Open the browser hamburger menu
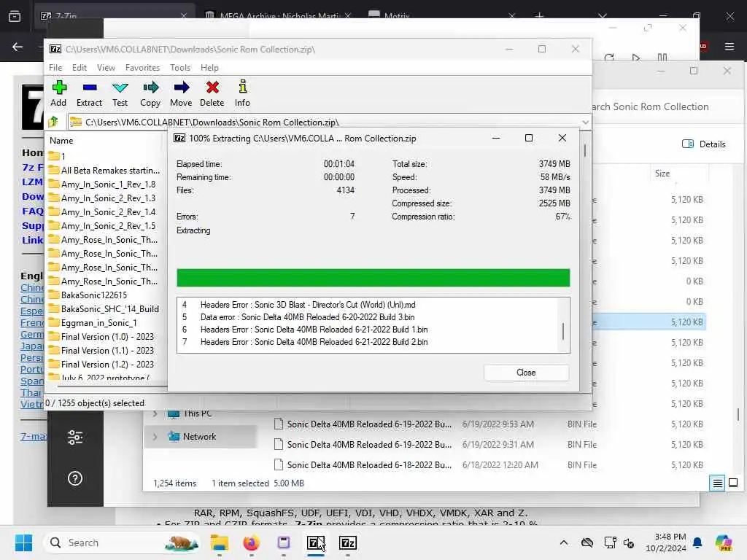The image size is (747, 560). click(x=729, y=46)
